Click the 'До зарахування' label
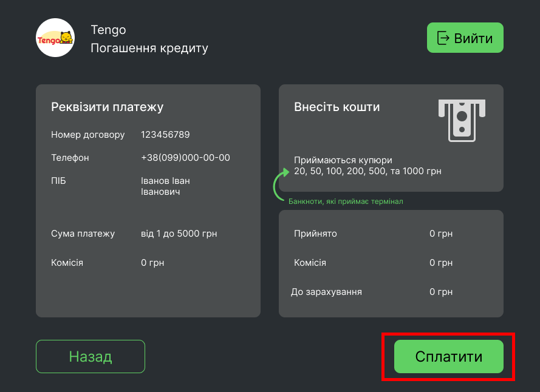The image size is (540, 392). coord(326,292)
